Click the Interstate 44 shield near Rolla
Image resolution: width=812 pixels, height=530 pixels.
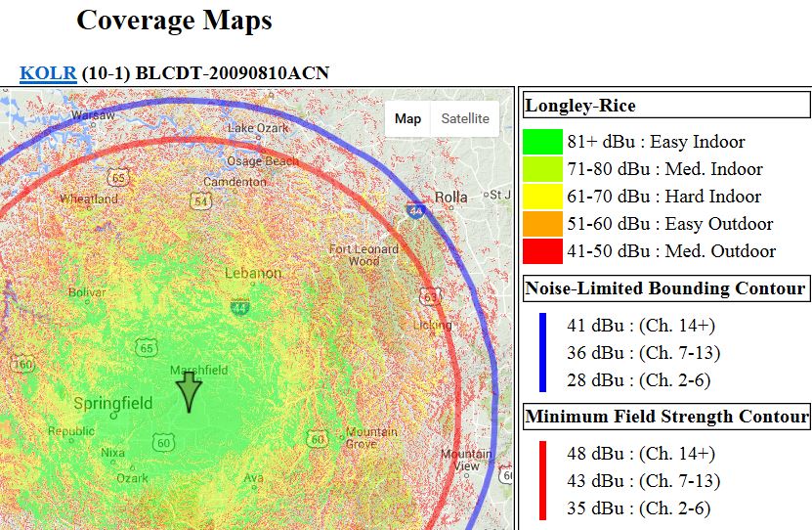tap(416, 210)
